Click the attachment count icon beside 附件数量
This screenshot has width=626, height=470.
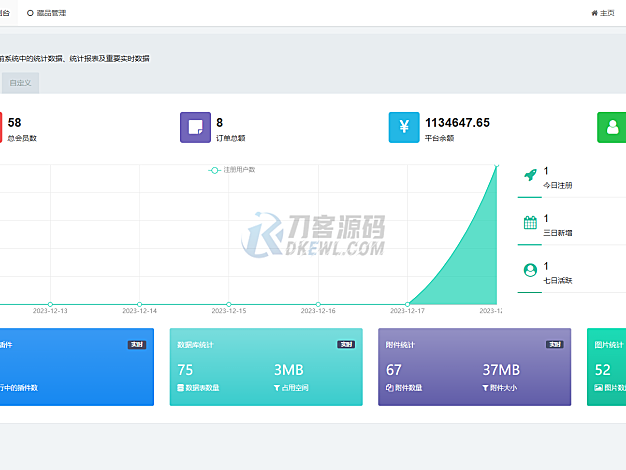tap(389, 387)
